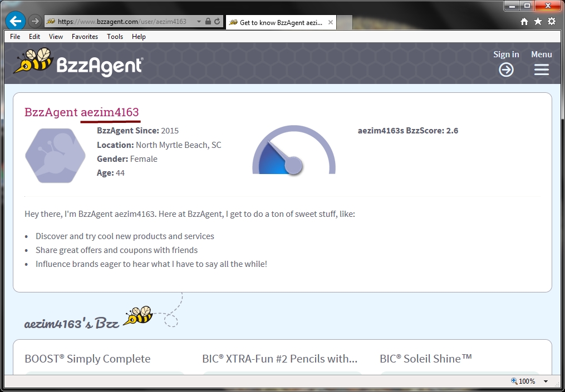This screenshot has width=565, height=392.
Task: Click 'Influence brands eager to hear' bullet
Action: 151,264
